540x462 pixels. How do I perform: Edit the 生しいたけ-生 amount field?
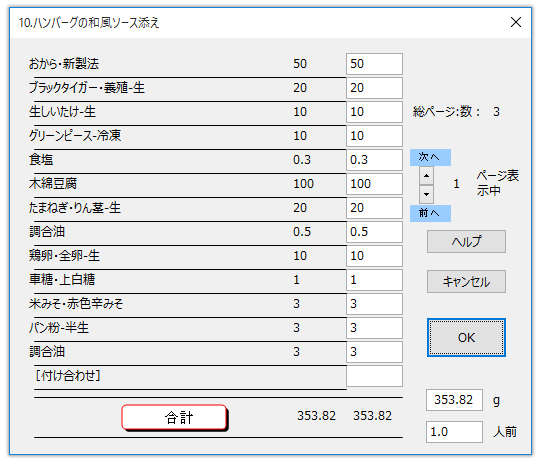tap(374, 112)
